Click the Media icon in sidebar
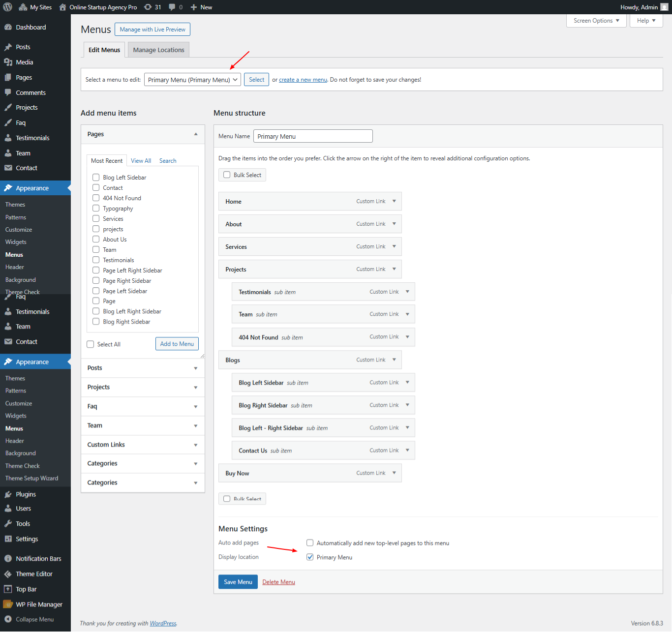Image resolution: width=672 pixels, height=633 pixels. [x=8, y=62]
